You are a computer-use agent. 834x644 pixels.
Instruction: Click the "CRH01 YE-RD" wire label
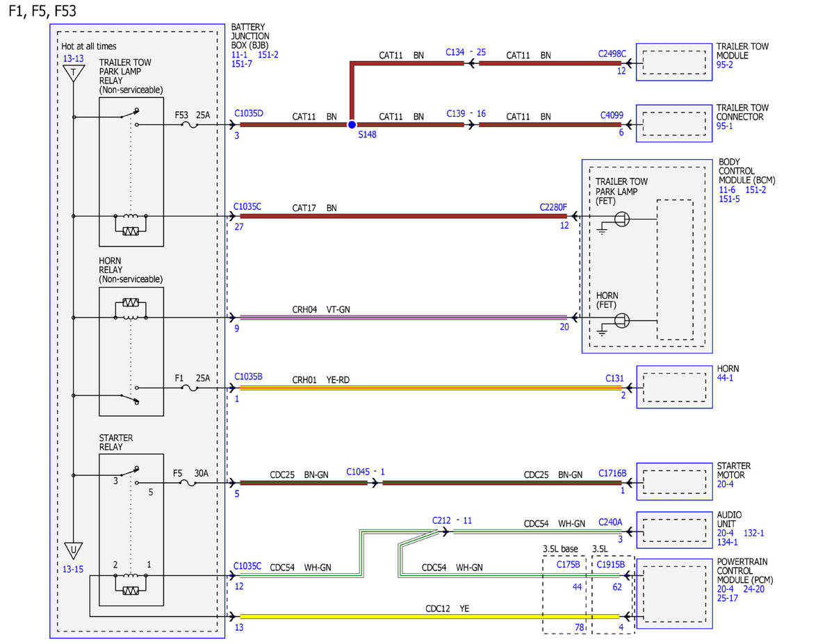coord(321,379)
